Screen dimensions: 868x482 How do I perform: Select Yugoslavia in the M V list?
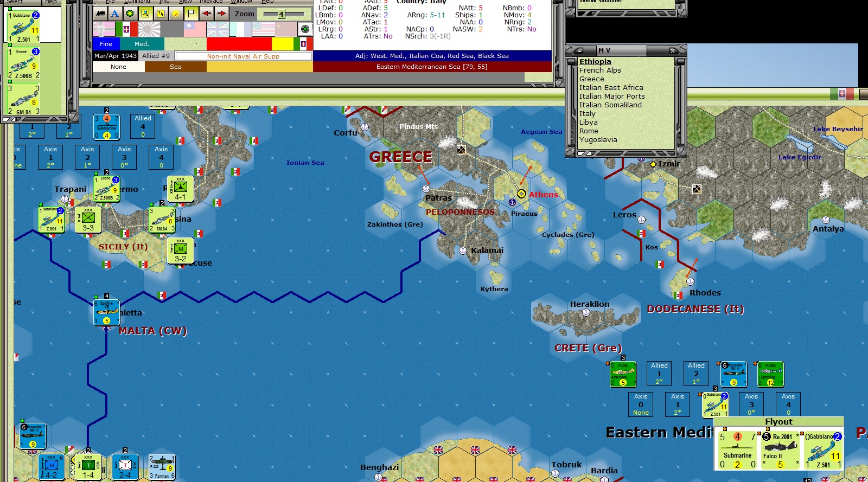click(598, 139)
